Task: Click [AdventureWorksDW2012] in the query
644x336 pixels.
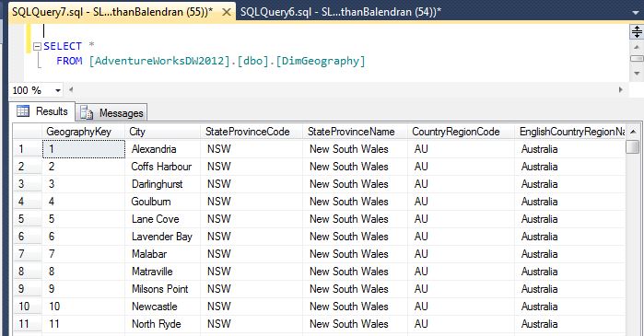Action: coord(159,61)
